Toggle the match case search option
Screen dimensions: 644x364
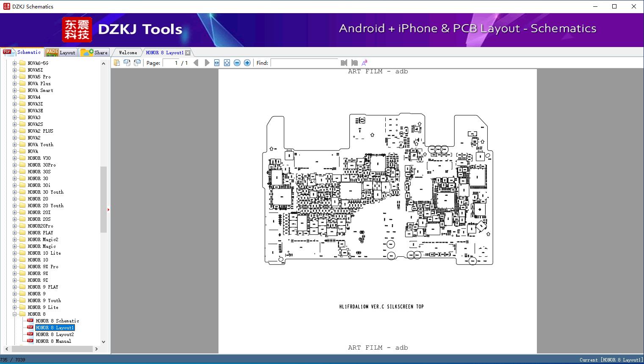364,63
